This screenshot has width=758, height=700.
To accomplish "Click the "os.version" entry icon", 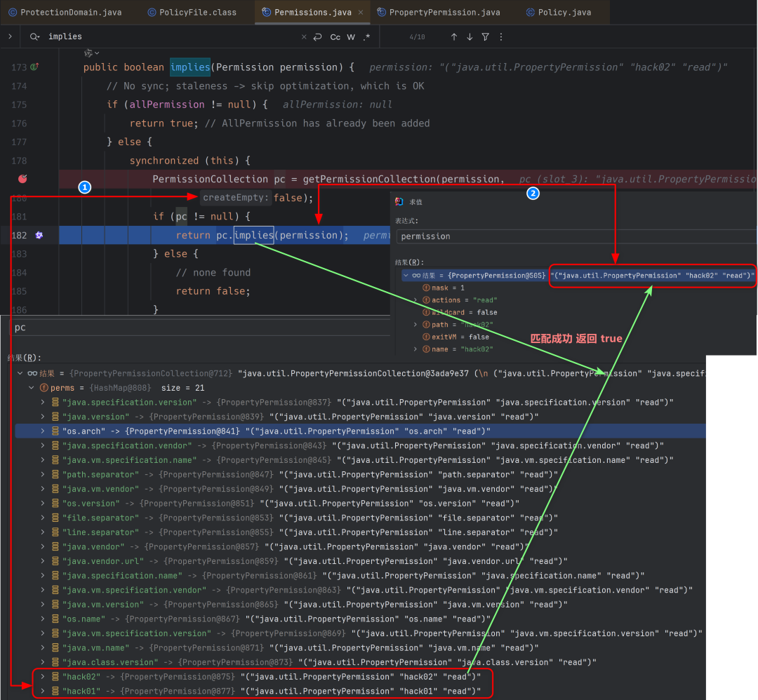I will 55,504.
